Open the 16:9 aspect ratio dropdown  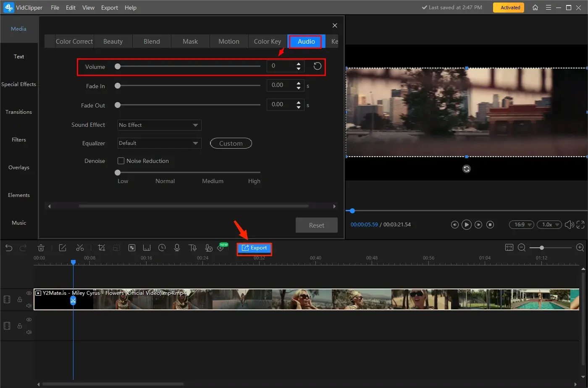click(521, 224)
